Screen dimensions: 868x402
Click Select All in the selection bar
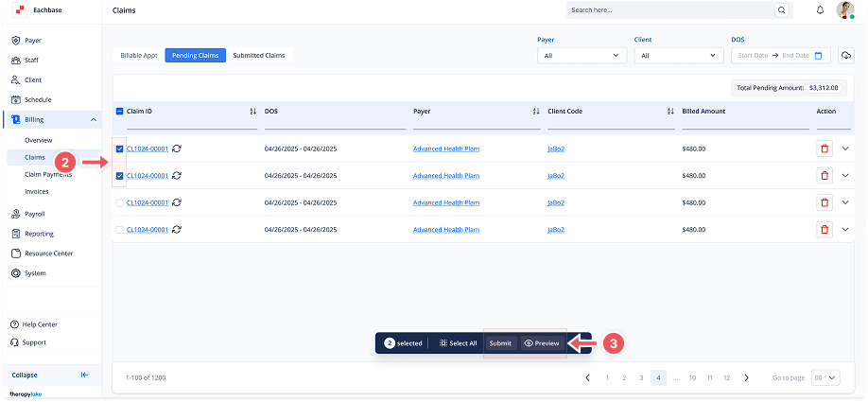pyautogui.click(x=458, y=343)
